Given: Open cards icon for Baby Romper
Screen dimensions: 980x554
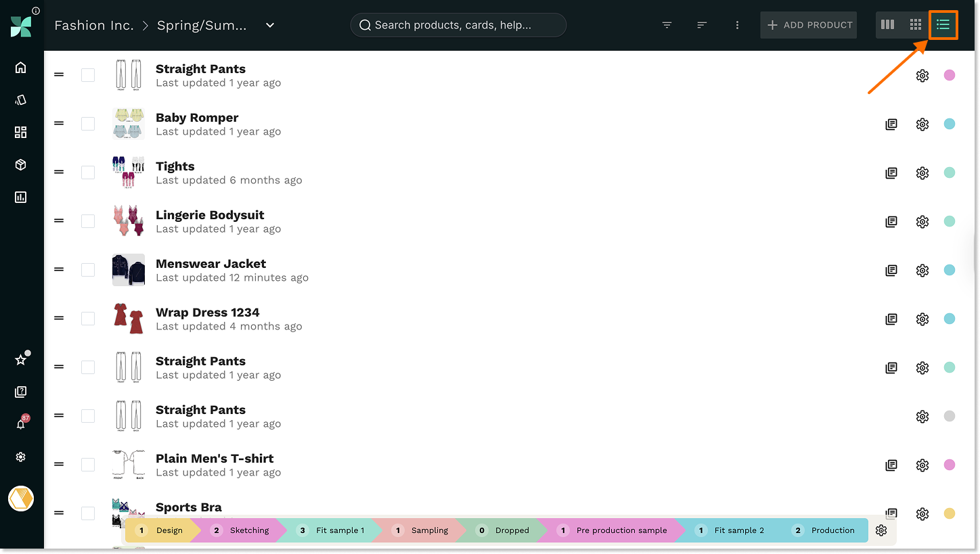Looking at the screenshot, I should point(891,124).
